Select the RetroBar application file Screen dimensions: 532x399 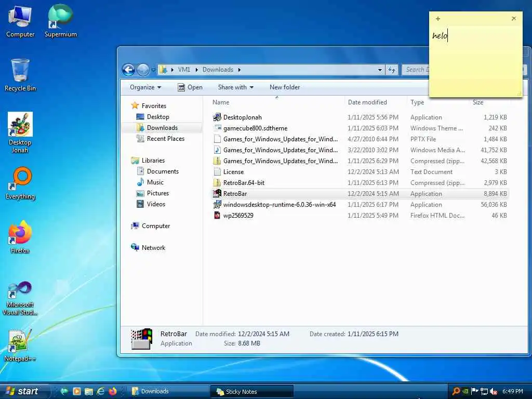(x=360, y=194)
